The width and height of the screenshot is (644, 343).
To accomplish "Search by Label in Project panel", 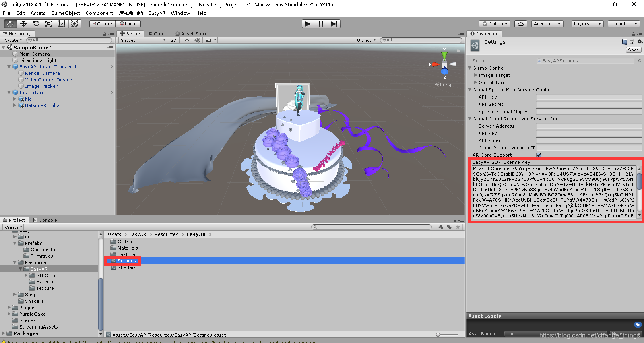I will 449,227.
